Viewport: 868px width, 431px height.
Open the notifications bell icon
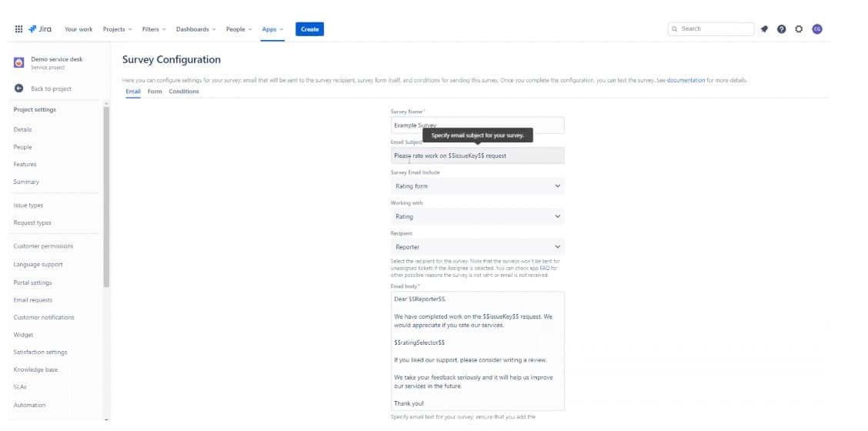[764, 29]
